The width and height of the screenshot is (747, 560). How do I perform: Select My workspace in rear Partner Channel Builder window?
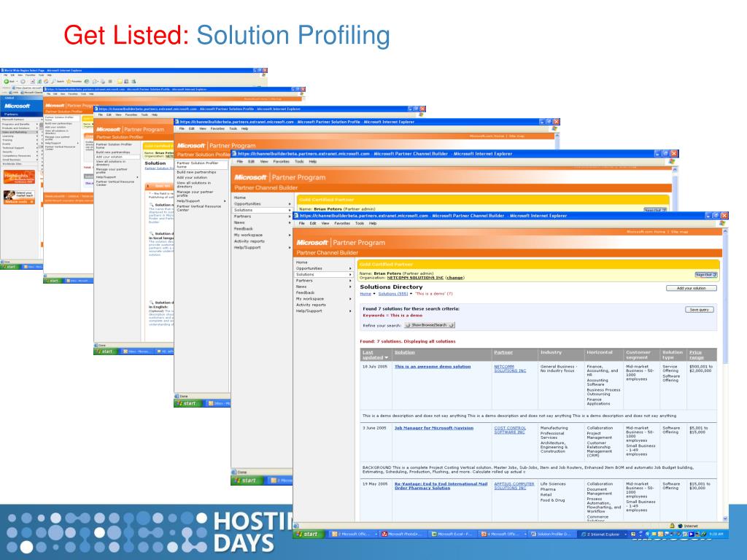248,235
